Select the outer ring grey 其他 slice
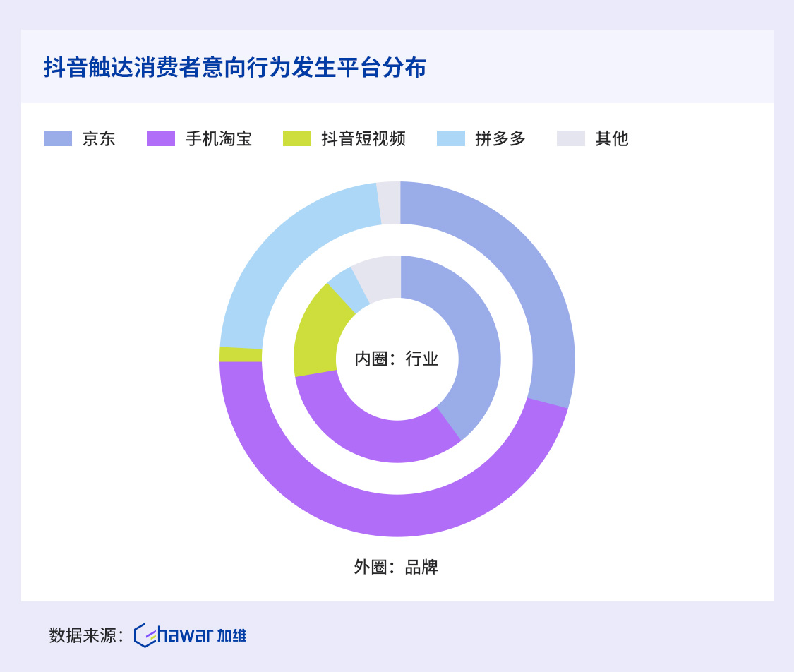The image size is (794, 672). [390, 203]
